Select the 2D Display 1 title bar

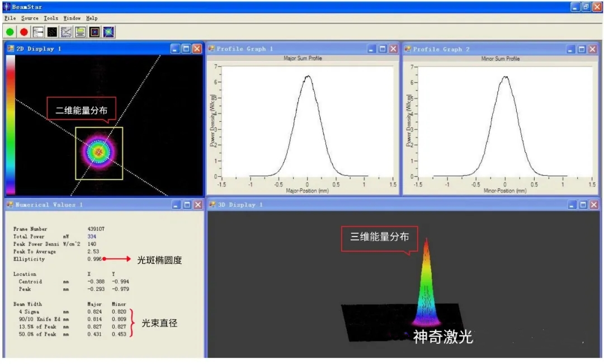pyautogui.click(x=84, y=49)
